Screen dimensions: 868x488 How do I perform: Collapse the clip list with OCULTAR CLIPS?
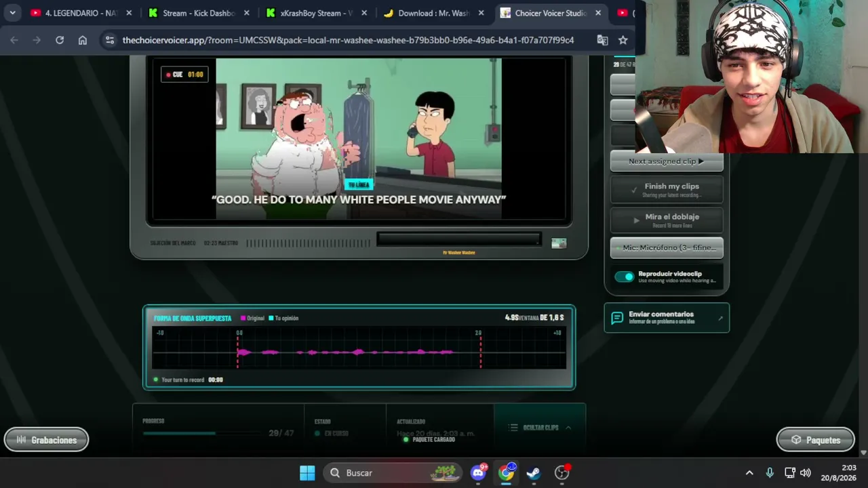point(540,428)
